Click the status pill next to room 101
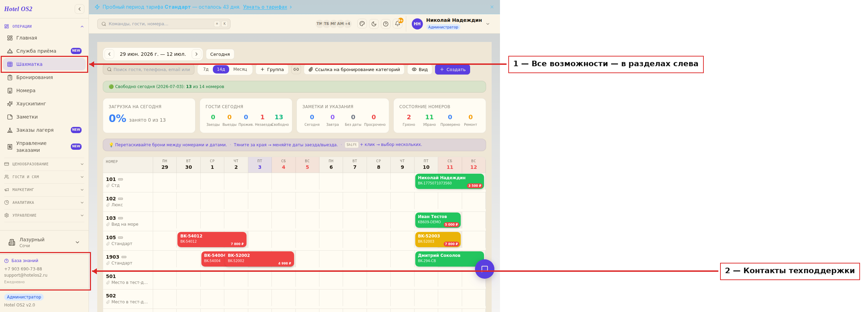This screenshot has width=868, height=312. pos(120,179)
